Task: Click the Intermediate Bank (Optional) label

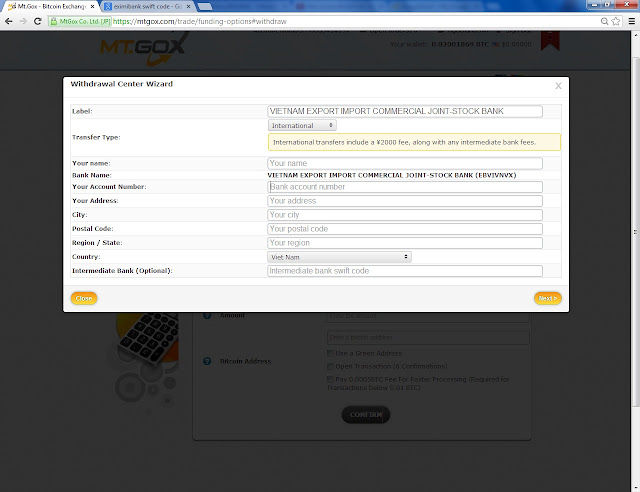Action: tap(122, 271)
